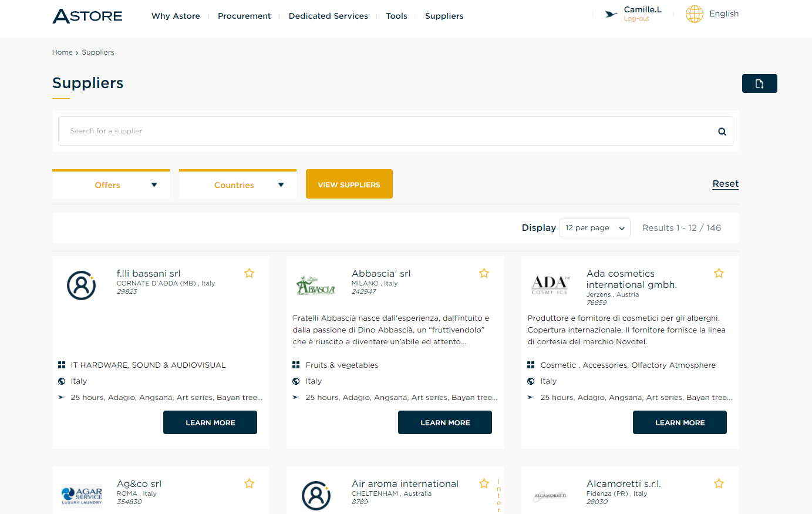Image resolution: width=812 pixels, height=514 pixels.
Task: Open the Why Astore menu
Action: point(176,16)
